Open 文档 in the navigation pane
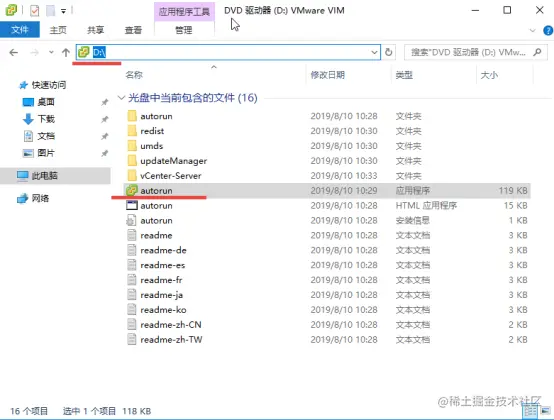This screenshot has height=420, width=554. point(46,136)
